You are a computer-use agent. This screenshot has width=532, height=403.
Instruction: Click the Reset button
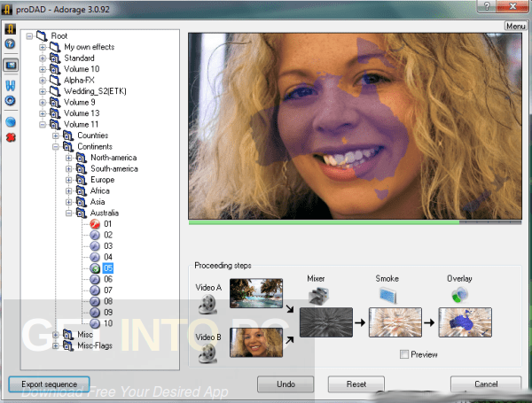pyautogui.click(x=356, y=384)
